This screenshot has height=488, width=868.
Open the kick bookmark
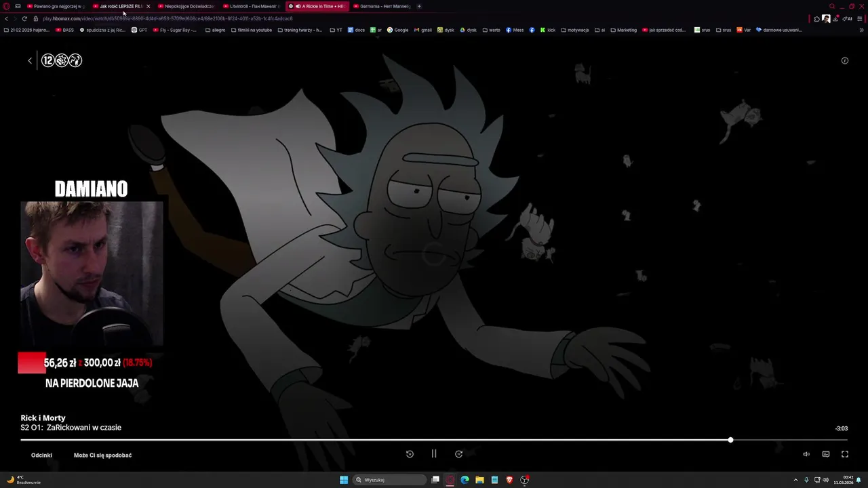coord(547,30)
